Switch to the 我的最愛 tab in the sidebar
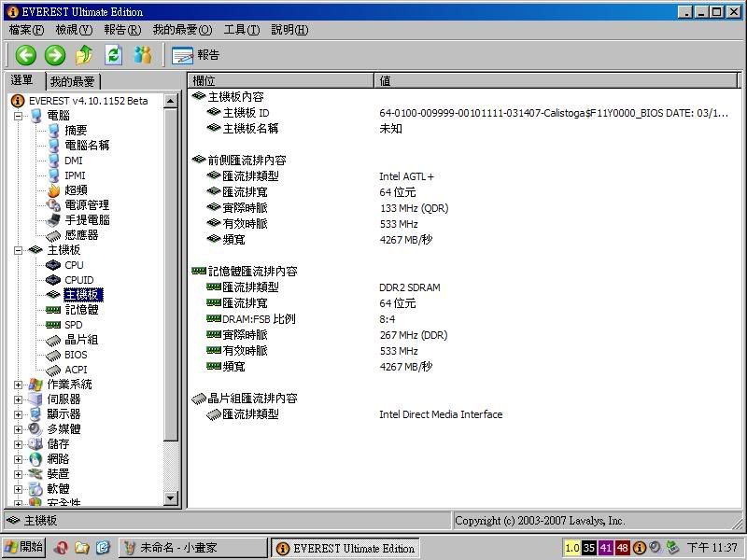747x560 pixels. pos(73,81)
